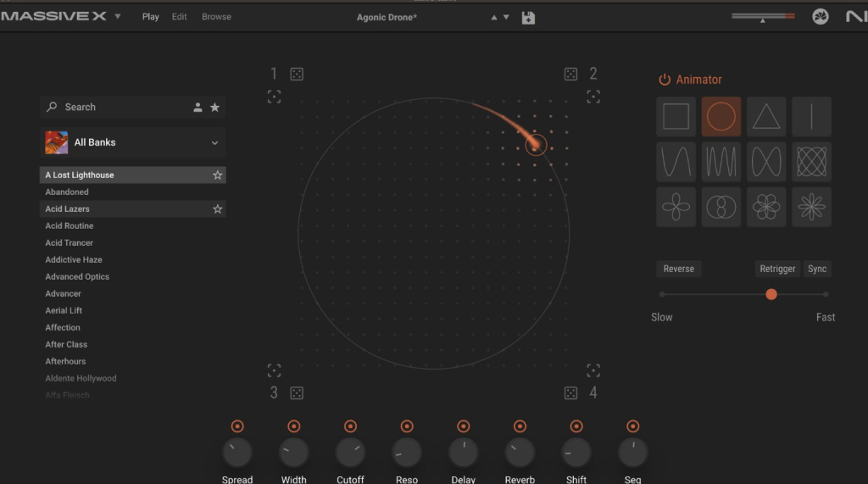The image size is (868, 484).
Task: Toggle animation link above Spread knob
Action: coord(237,426)
